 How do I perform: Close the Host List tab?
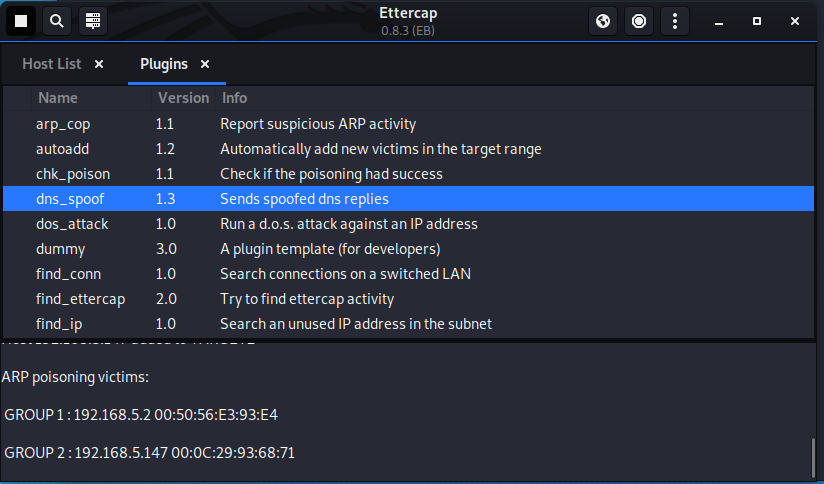[99, 64]
